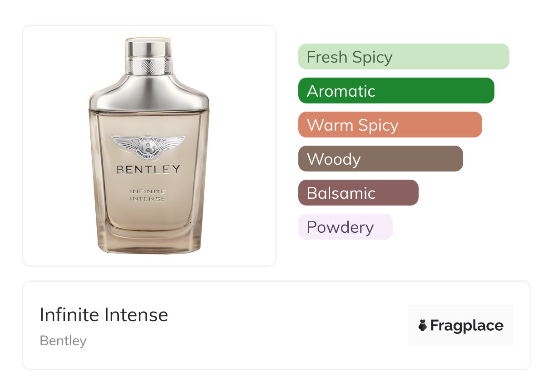The image size is (553, 392).
Task: Open the Infinite Intense title link
Action: (104, 315)
